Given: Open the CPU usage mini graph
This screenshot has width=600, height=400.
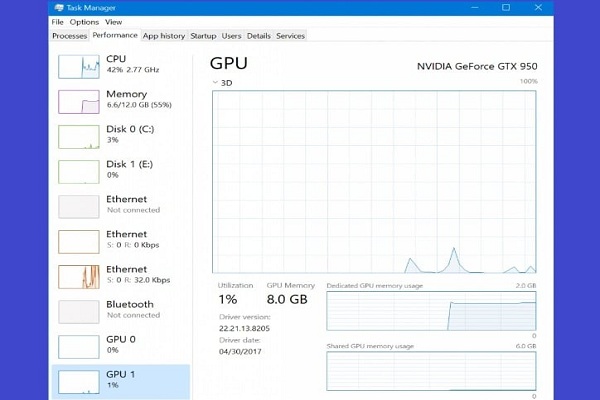Looking at the screenshot, I should pyautogui.click(x=79, y=67).
